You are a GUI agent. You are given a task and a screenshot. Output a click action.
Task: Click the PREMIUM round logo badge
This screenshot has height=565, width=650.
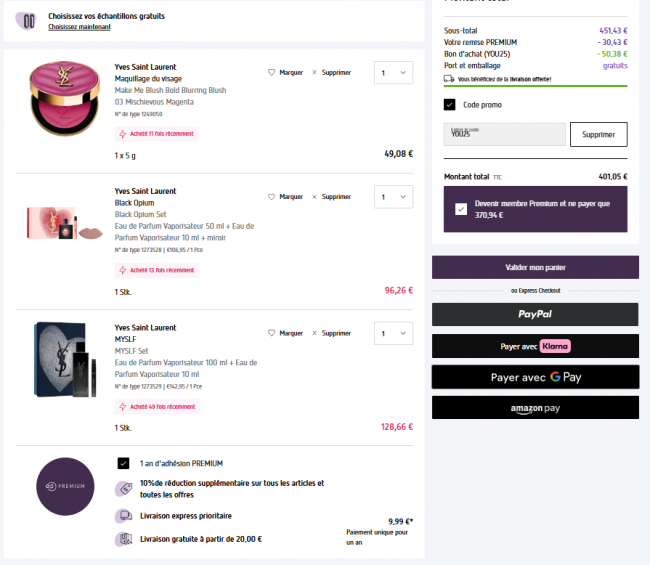(x=65, y=485)
